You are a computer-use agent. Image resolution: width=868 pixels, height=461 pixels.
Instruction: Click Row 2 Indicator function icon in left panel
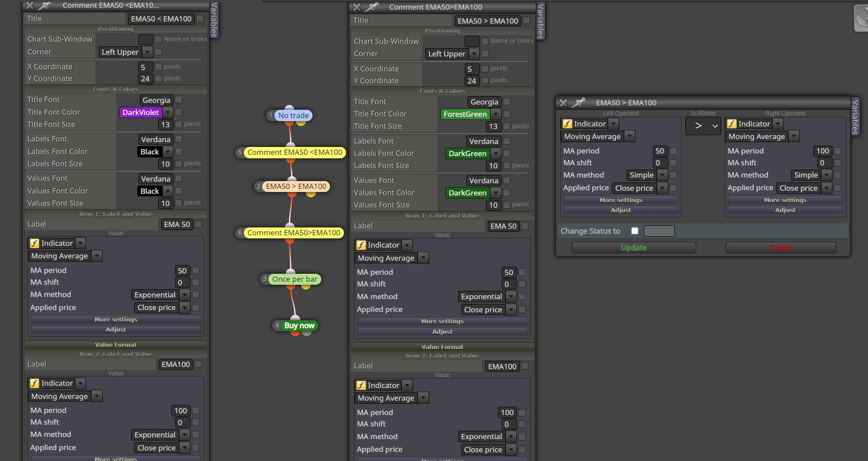pos(34,383)
